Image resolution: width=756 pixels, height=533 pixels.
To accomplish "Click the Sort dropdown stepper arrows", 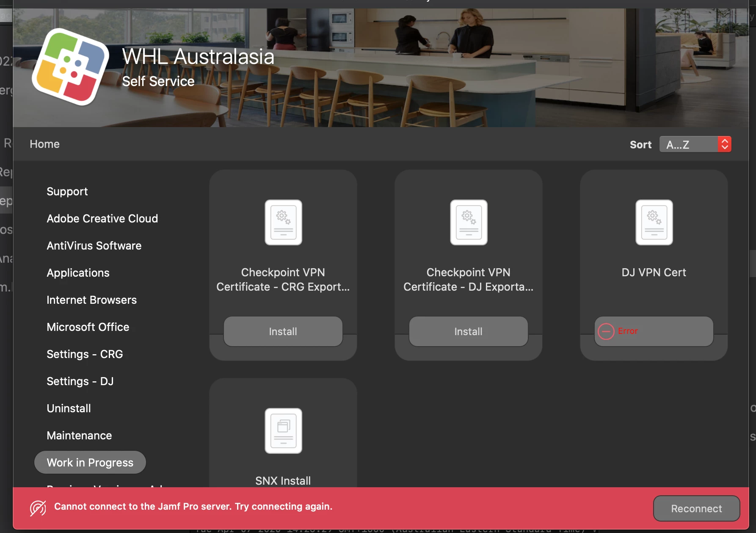I will (725, 144).
